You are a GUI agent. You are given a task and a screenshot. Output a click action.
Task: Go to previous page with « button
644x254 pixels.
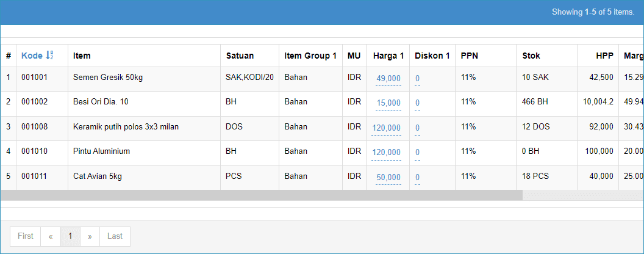51,236
